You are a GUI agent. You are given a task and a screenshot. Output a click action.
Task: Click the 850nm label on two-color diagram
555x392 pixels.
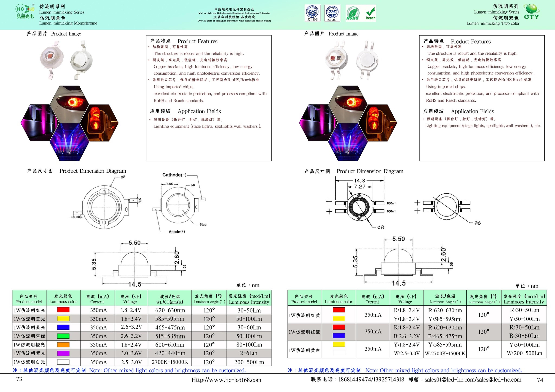(391, 203)
